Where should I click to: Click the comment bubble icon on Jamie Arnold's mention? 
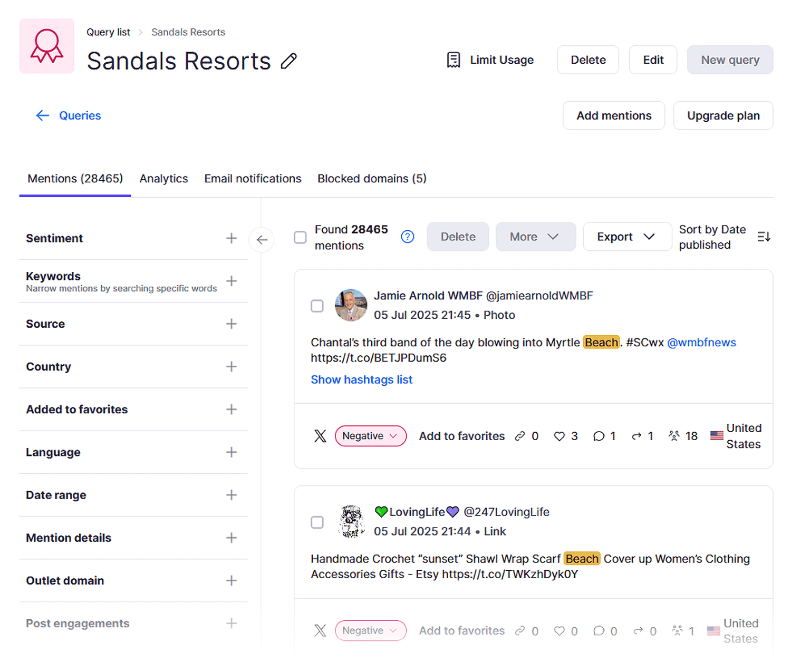pyautogui.click(x=599, y=436)
